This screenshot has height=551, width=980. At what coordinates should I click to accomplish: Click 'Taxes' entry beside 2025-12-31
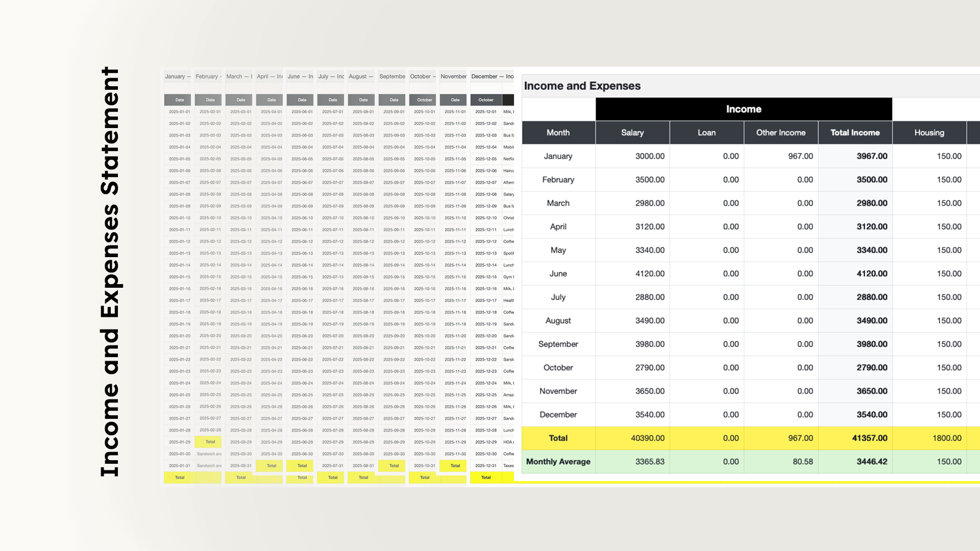coord(508,466)
